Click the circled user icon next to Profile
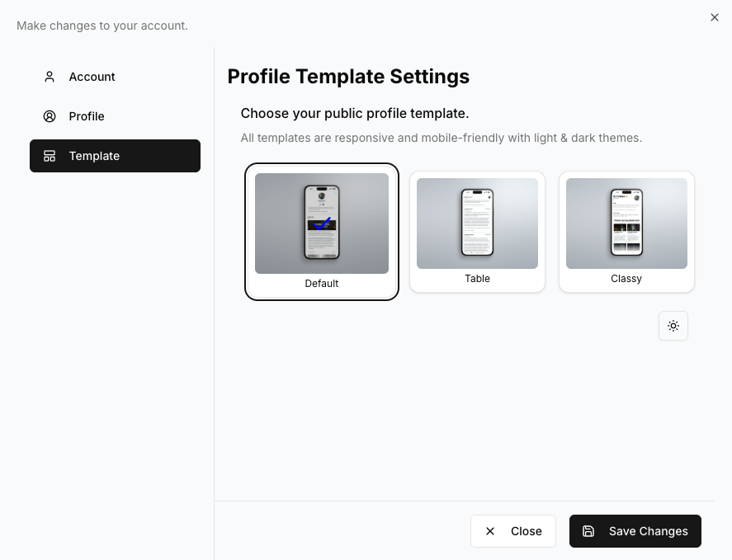 [50, 116]
